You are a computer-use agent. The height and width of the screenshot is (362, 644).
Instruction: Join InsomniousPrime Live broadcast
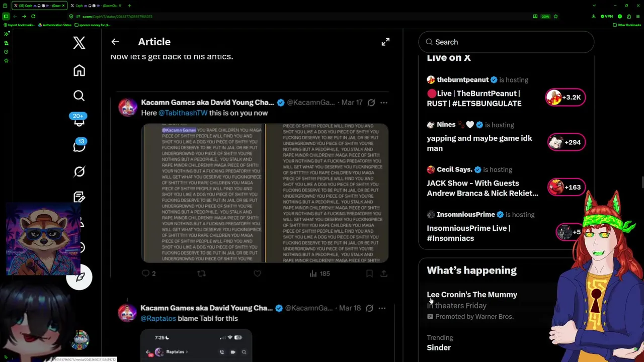point(468,233)
